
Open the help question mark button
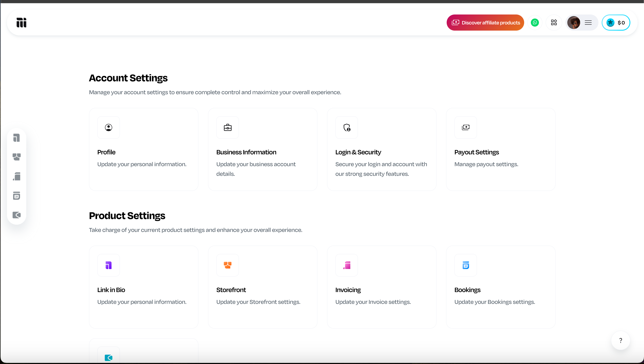click(620, 340)
